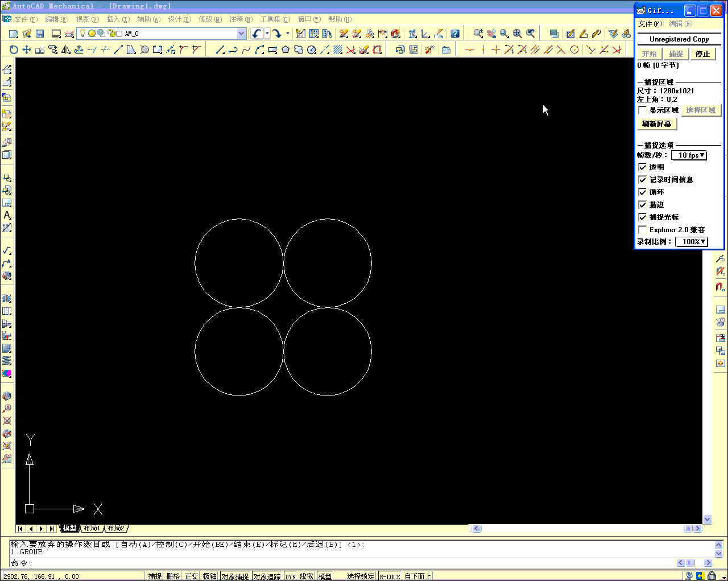Click the centerline cross icon

coord(496,50)
